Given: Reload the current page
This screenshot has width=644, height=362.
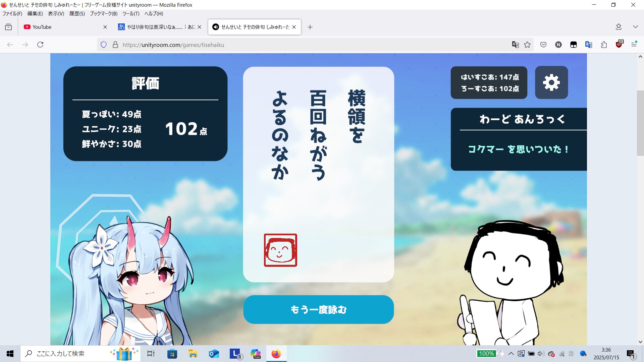Looking at the screenshot, I should (x=40, y=45).
